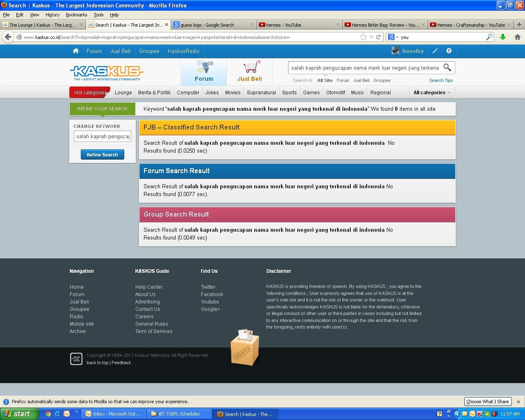Select Jual Beli search scope option

pyautogui.click(x=361, y=80)
